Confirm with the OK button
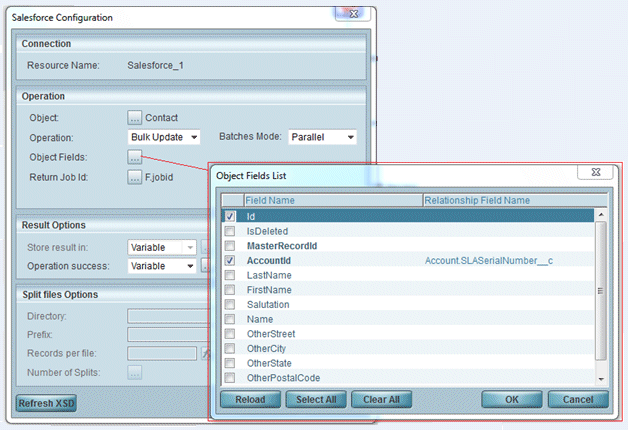The width and height of the screenshot is (628, 430). 512,400
